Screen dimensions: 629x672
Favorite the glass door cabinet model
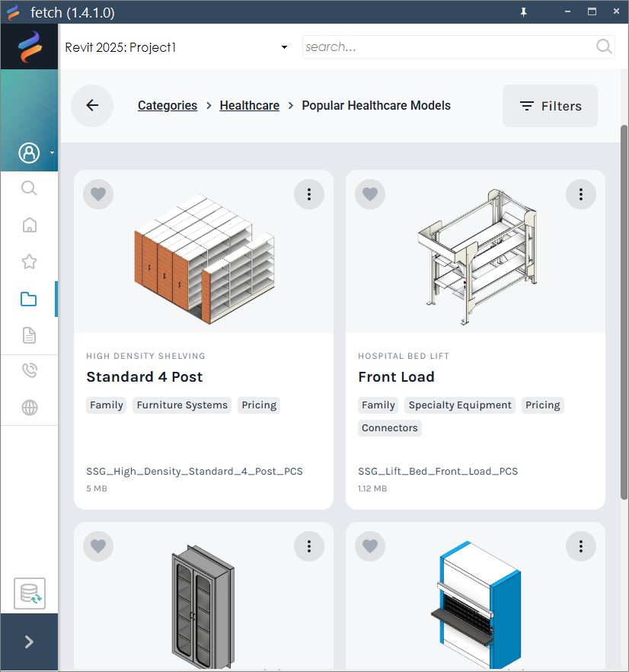point(98,546)
